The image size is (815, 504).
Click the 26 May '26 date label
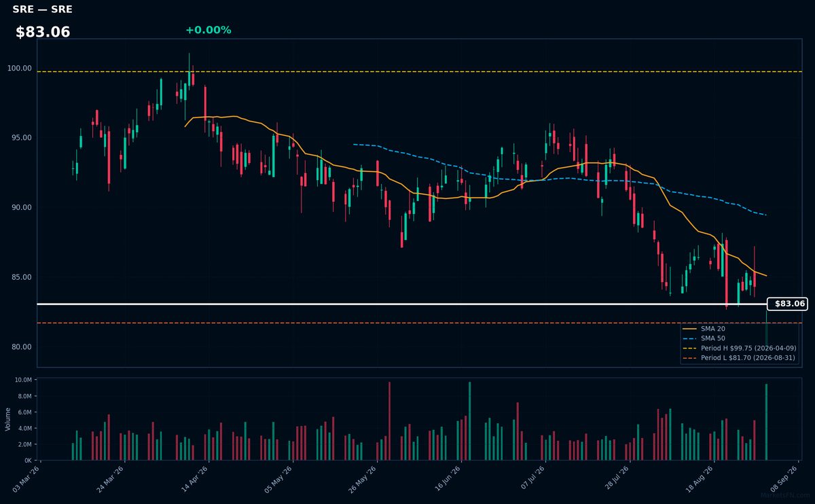pos(364,479)
